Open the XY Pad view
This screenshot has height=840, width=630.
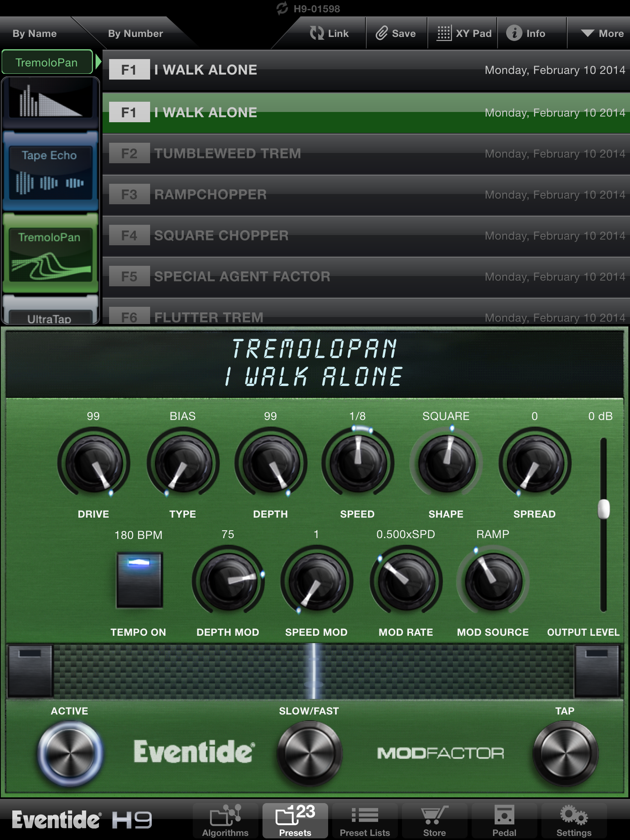coord(463,34)
